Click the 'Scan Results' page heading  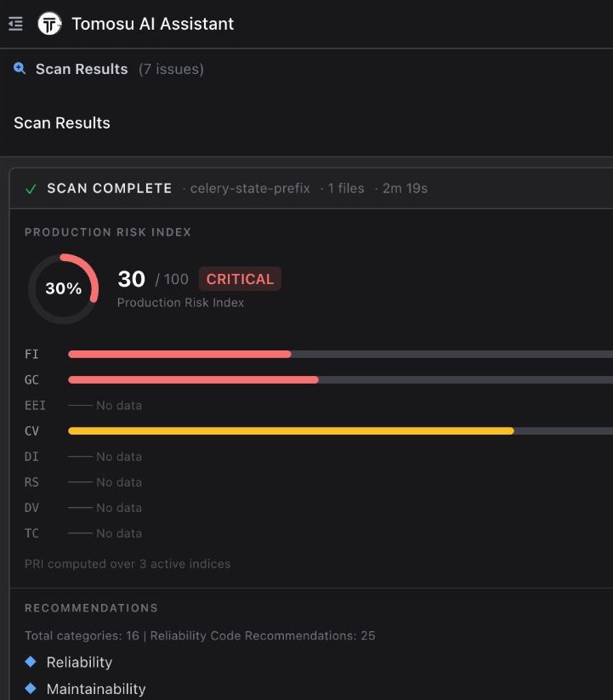[62, 122]
